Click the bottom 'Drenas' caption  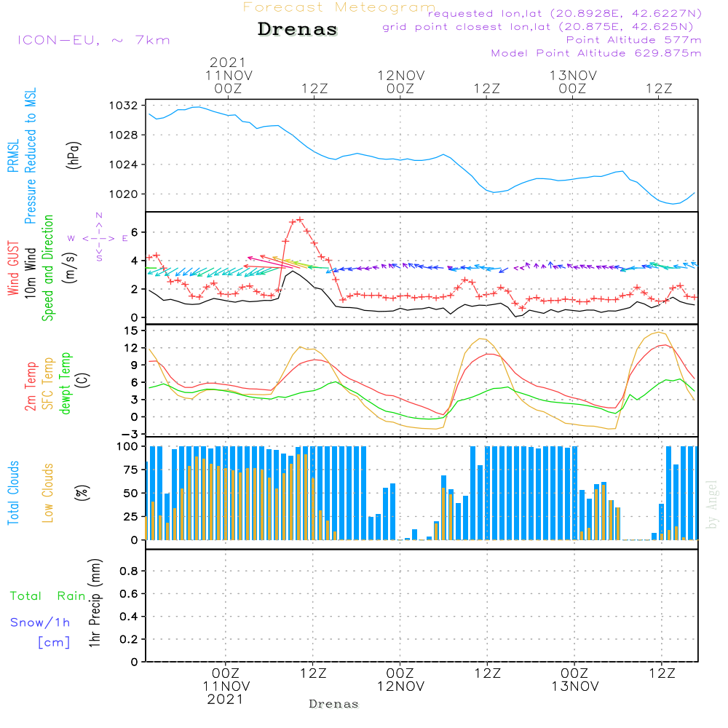click(334, 704)
